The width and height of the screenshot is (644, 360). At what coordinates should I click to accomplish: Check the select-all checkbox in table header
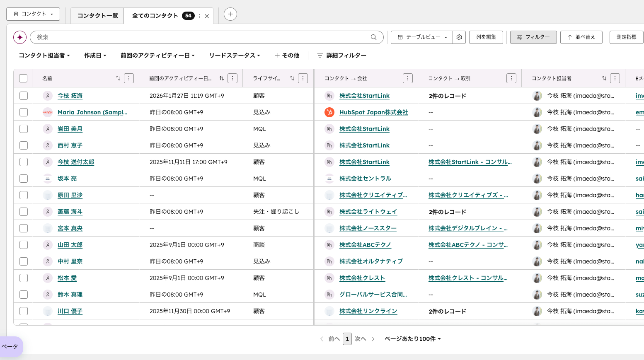23,78
